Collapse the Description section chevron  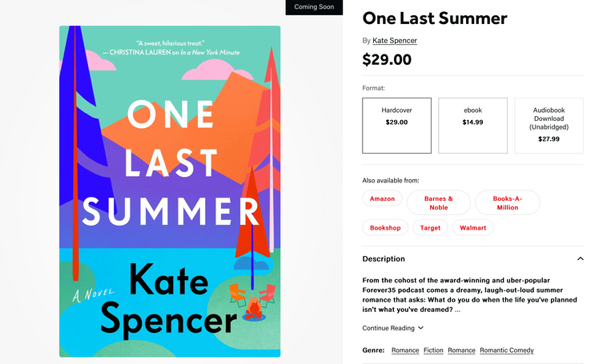[x=581, y=258]
